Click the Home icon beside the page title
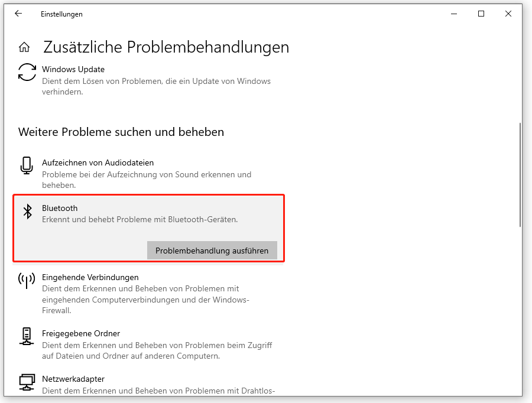This screenshot has width=532, height=403. point(24,47)
